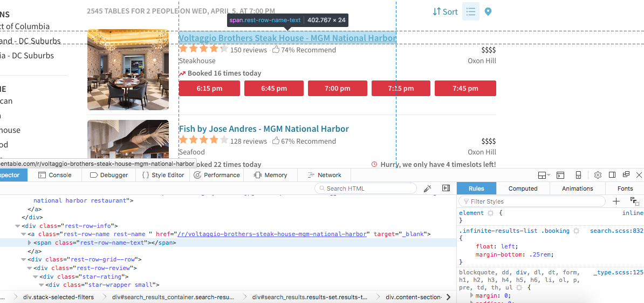Book the 7:00 pm time slot
The width and height of the screenshot is (644, 303).
click(337, 89)
